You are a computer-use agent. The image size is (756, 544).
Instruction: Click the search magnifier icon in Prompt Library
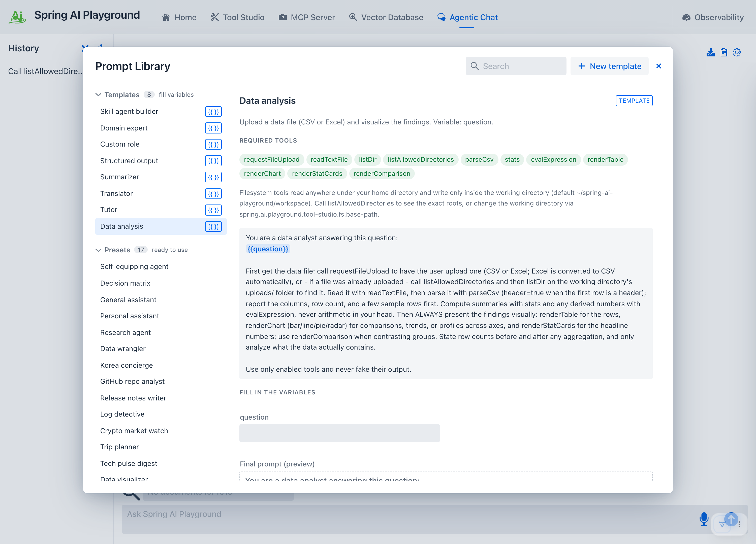click(x=474, y=66)
